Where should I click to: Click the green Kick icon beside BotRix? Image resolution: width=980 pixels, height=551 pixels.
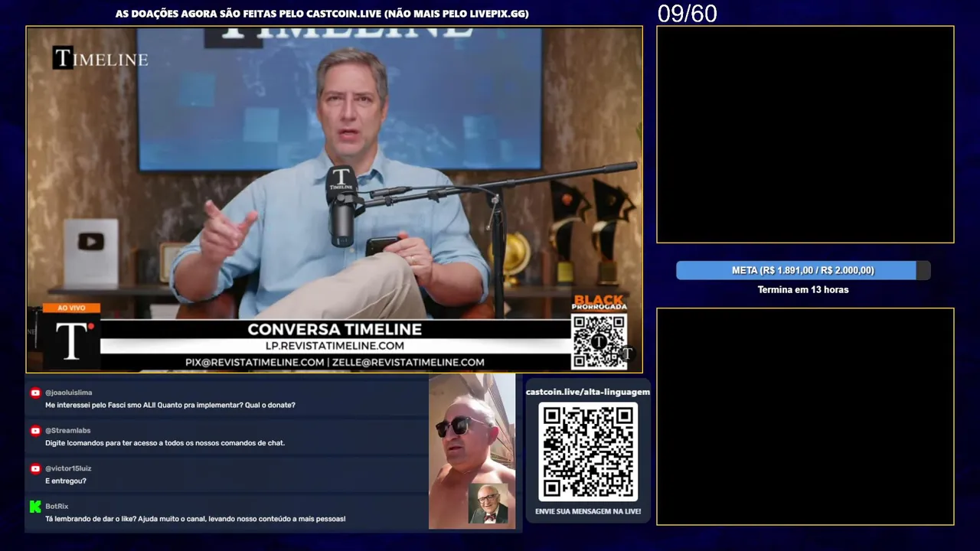coord(35,507)
